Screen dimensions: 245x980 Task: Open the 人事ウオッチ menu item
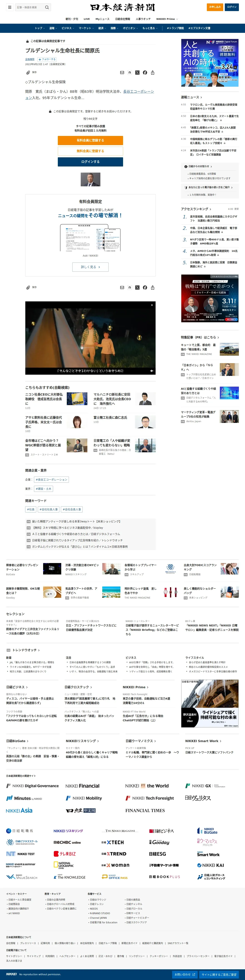(x=143, y=19)
